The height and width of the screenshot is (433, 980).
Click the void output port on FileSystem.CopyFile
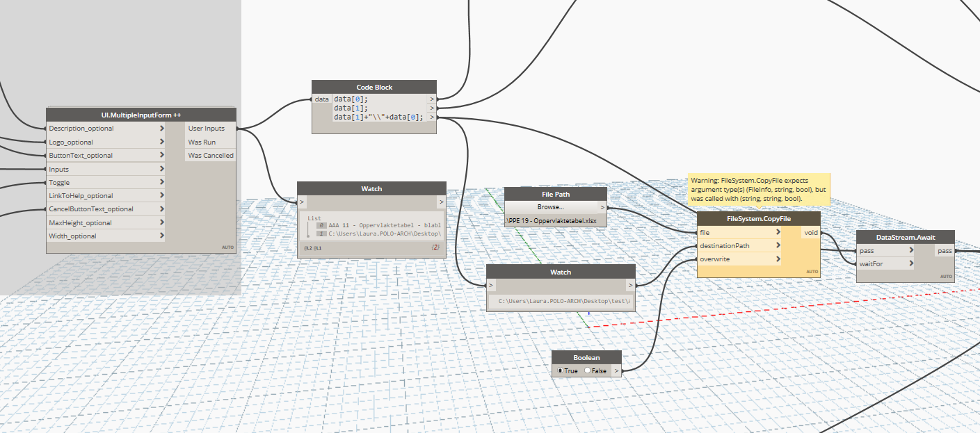811,233
